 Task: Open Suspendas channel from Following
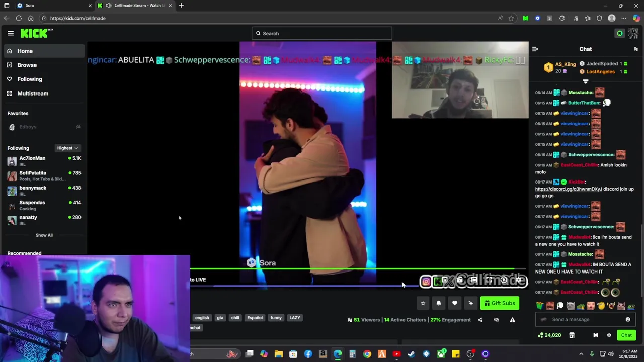click(44, 205)
